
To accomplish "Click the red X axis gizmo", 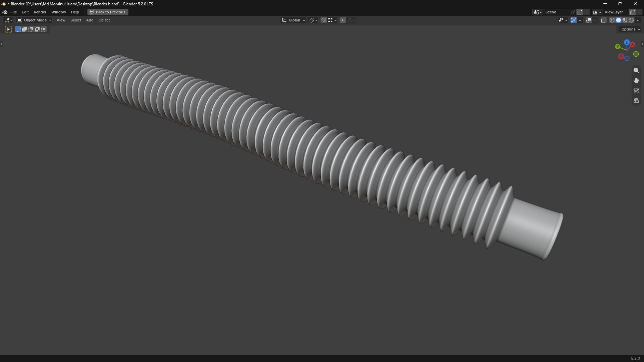I will [632, 44].
